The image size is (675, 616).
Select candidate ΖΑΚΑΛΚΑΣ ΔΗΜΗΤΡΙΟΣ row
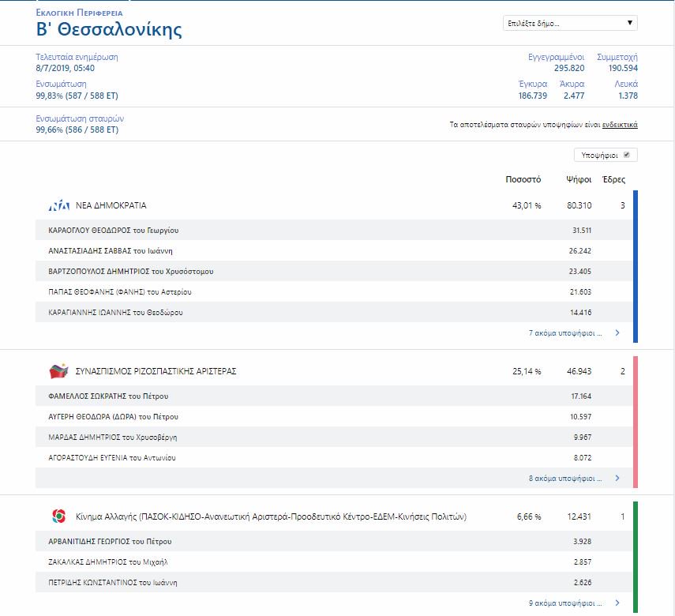[x=334, y=562]
